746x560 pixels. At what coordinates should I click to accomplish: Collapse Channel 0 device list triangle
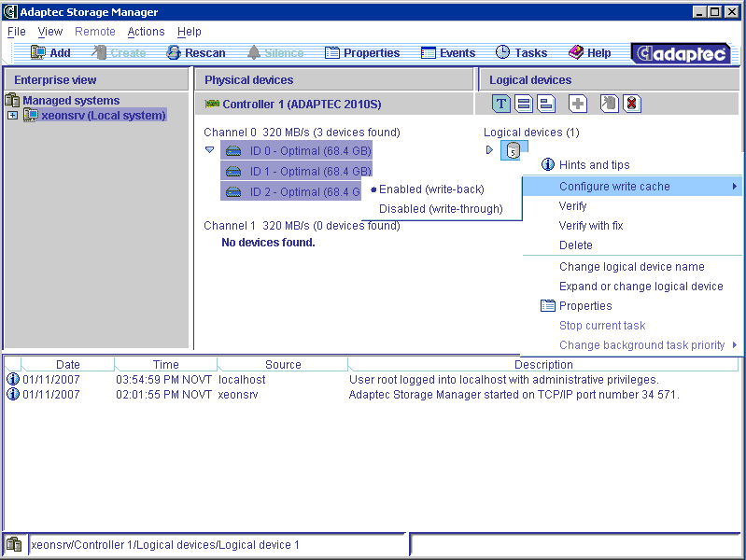click(209, 150)
